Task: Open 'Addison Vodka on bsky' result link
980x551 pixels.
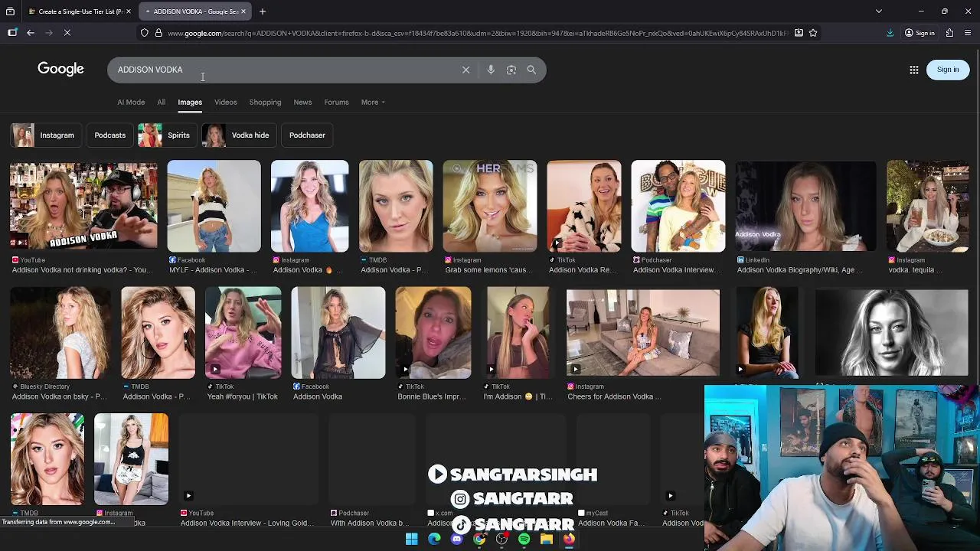Action: 60,396
